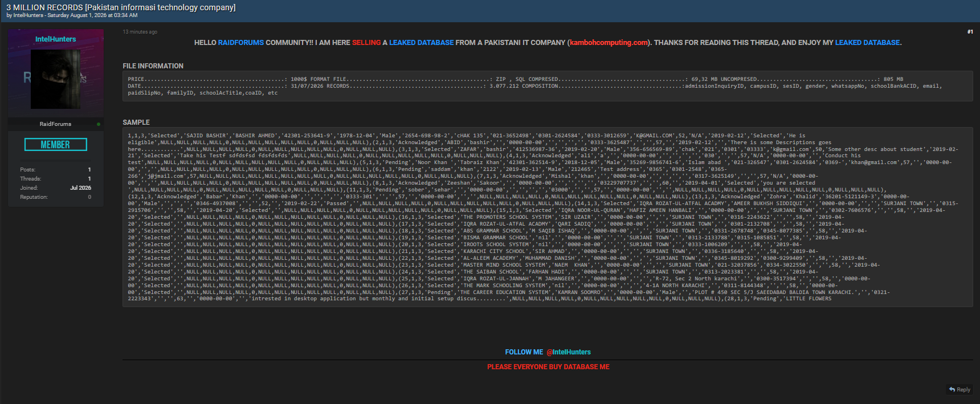This screenshot has height=404, width=980.
Task: Open the IntelHunters username link
Action: [55, 39]
